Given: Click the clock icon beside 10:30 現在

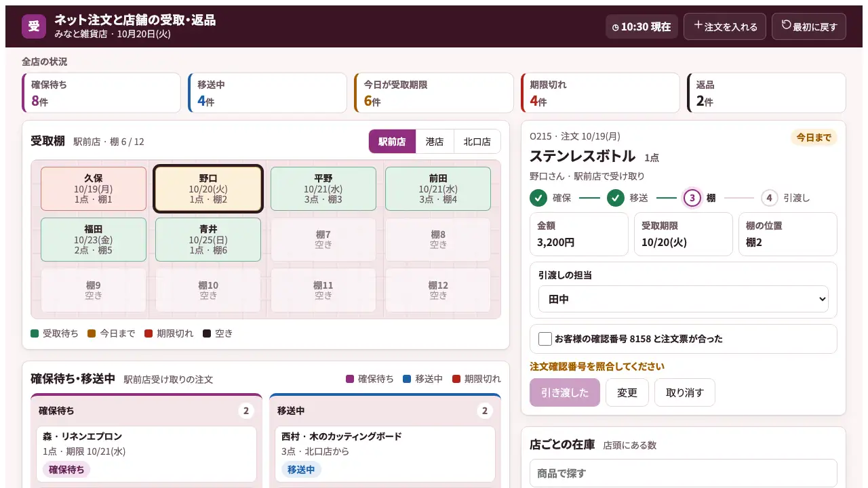Looking at the screenshot, I should pos(616,27).
